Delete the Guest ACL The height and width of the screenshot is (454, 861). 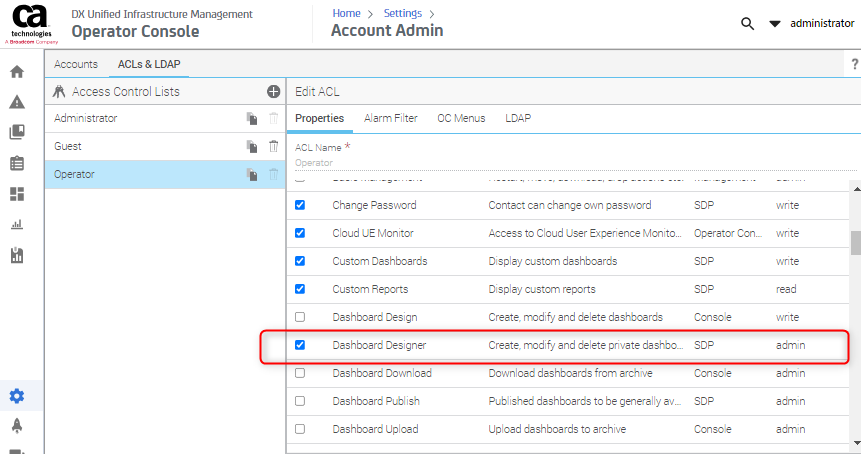273,146
